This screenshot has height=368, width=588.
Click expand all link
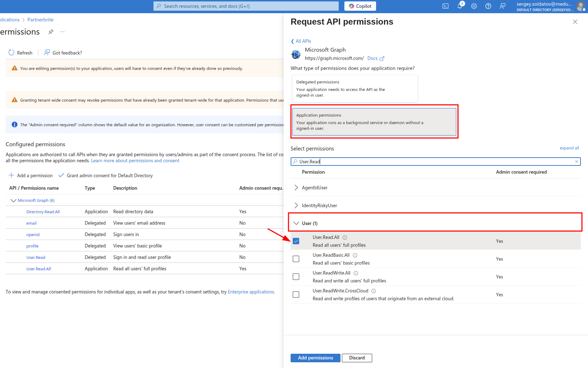click(x=569, y=148)
